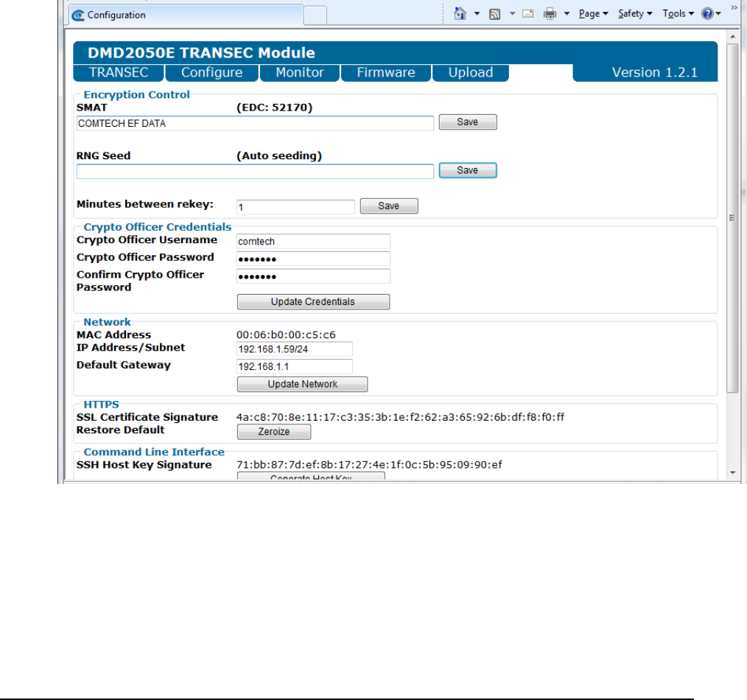Save the SMAT value

click(468, 122)
